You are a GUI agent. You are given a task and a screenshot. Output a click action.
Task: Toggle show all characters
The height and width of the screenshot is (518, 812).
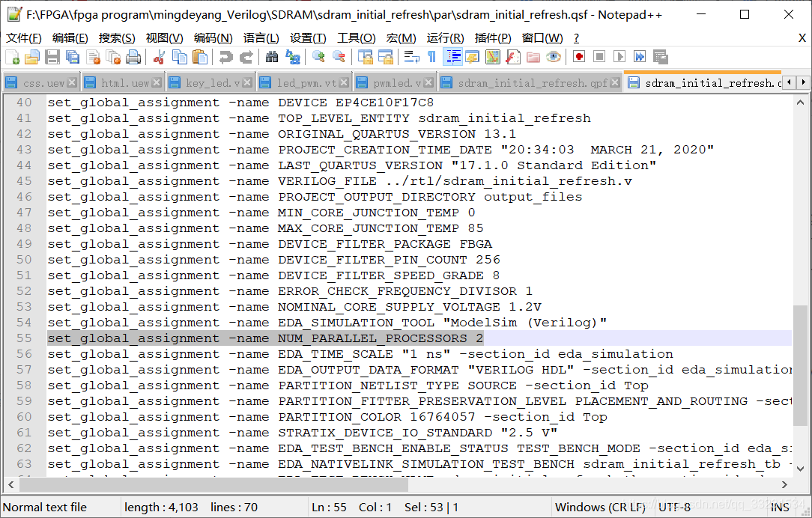click(430, 57)
